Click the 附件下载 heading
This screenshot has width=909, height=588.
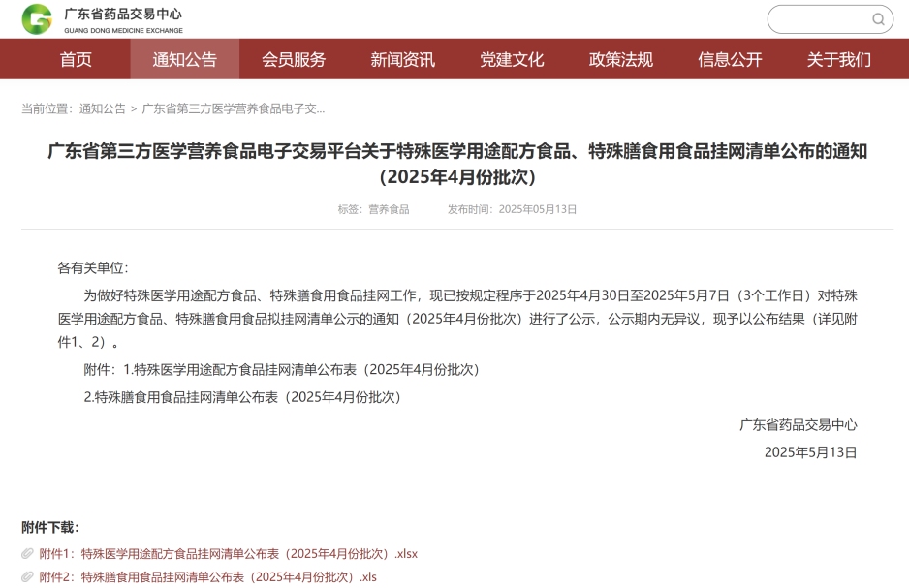[x=49, y=527]
